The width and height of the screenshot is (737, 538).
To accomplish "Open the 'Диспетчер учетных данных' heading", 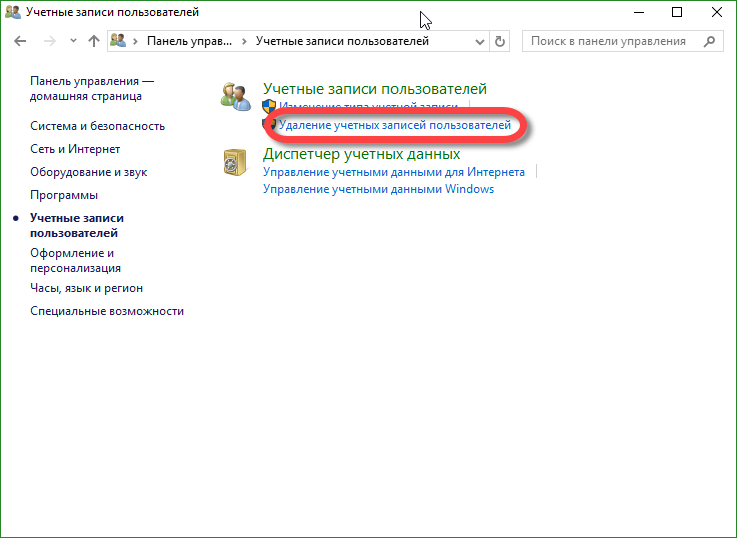I will pos(361,154).
